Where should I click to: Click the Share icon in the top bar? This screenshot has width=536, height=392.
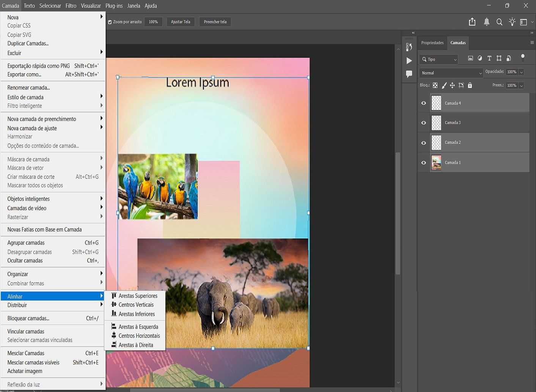[472, 22]
